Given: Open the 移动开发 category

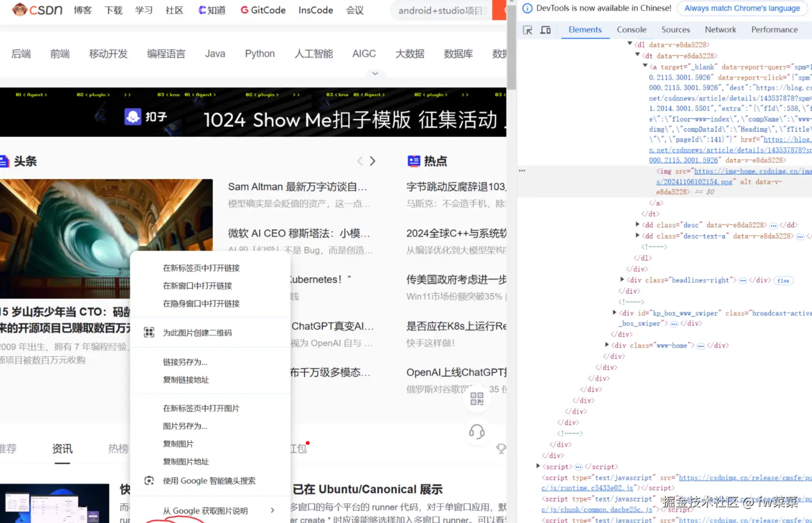Looking at the screenshot, I should [x=108, y=54].
